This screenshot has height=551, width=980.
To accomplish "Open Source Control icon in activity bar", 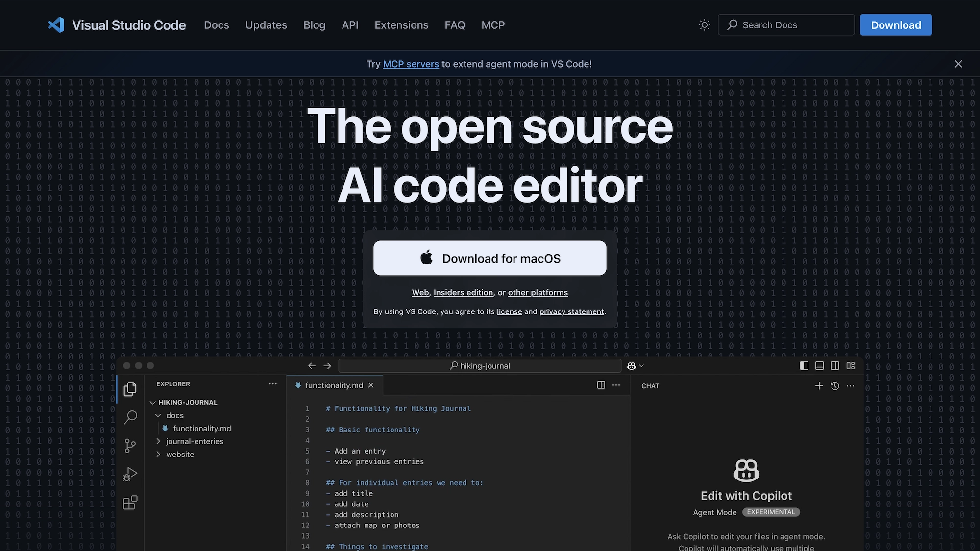I will pyautogui.click(x=130, y=446).
